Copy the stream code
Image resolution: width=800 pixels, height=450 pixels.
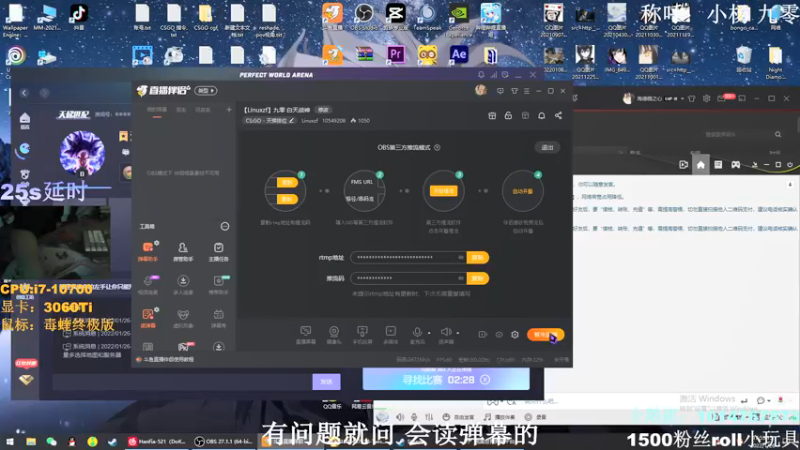(x=478, y=279)
